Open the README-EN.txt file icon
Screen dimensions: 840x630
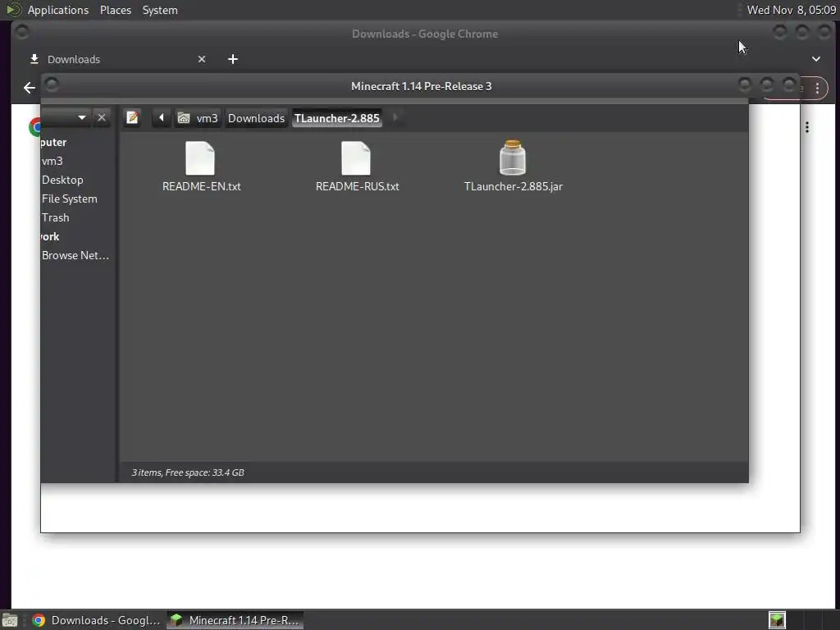pyautogui.click(x=200, y=158)
